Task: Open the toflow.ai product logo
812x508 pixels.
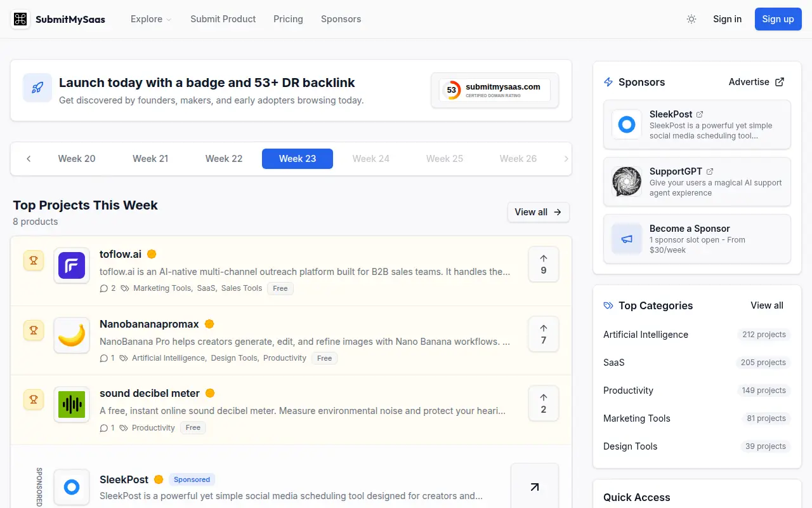Action: (x=72, y=265)
